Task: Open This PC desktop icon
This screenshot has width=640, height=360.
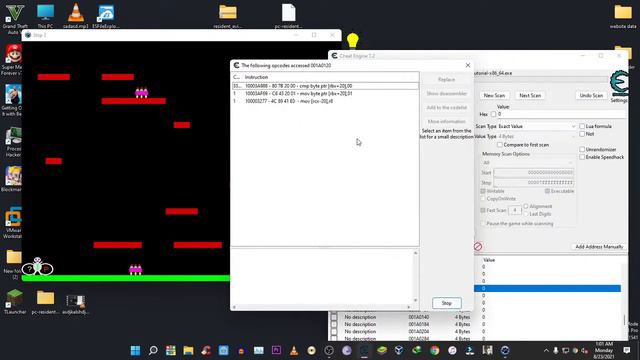Action: 45,16
